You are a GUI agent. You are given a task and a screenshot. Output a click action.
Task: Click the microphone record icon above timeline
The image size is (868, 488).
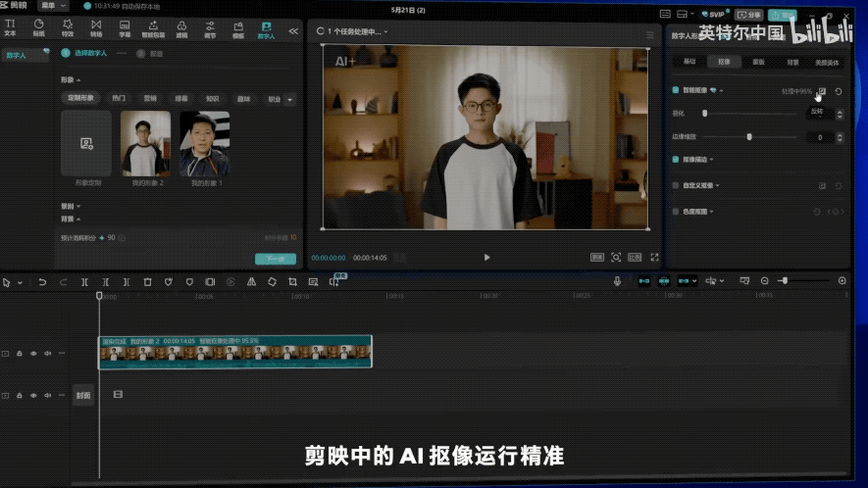coord(617,281)
